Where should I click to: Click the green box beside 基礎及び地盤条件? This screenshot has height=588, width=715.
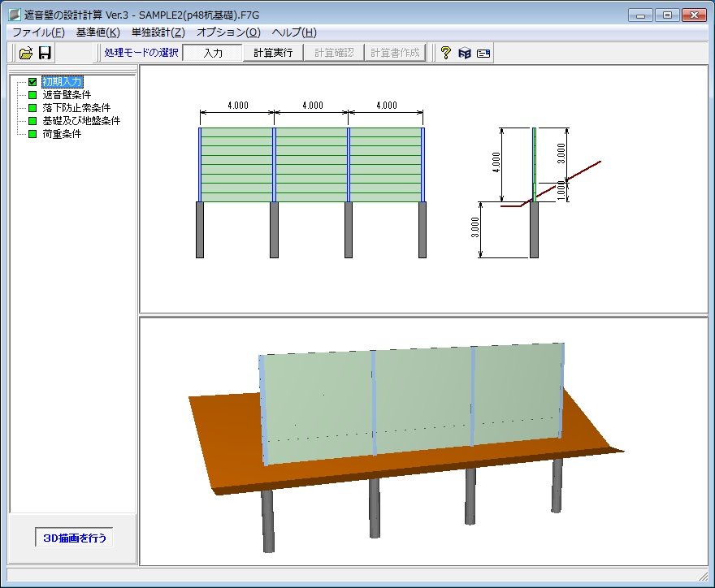[x=32, y=121]
